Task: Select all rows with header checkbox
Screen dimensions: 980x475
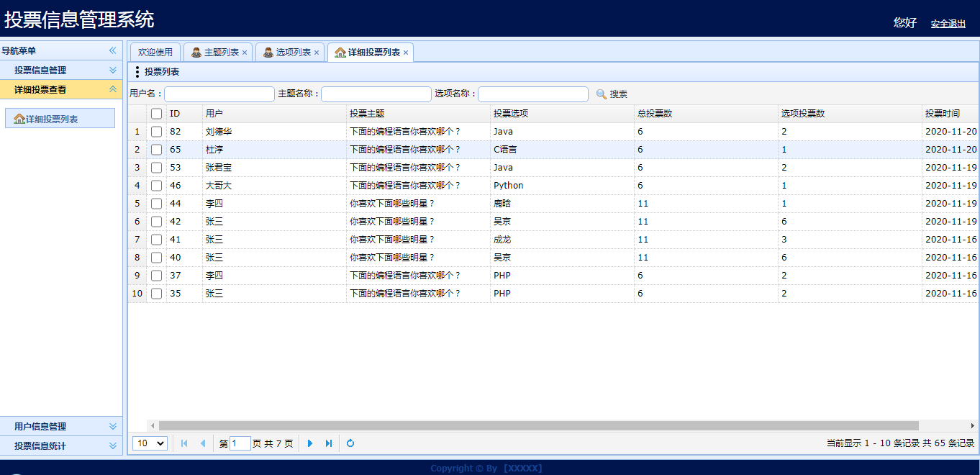Action: tap(156, 114)
